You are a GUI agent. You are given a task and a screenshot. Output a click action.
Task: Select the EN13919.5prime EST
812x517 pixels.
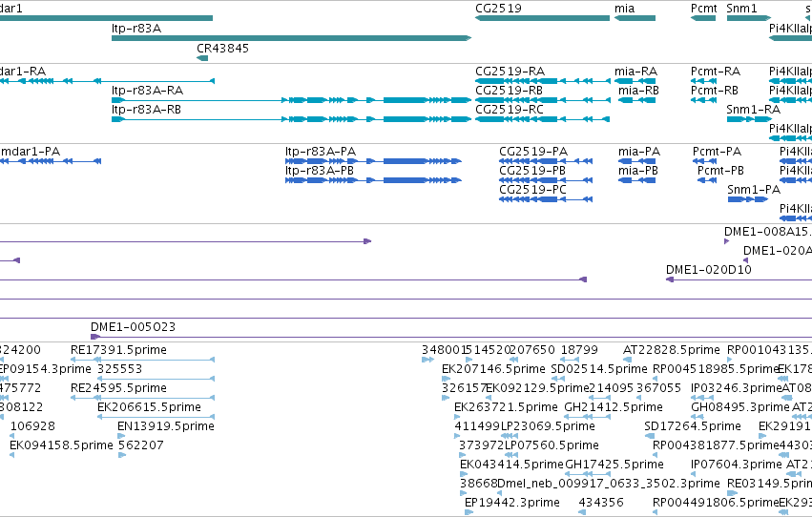point(122,436)
